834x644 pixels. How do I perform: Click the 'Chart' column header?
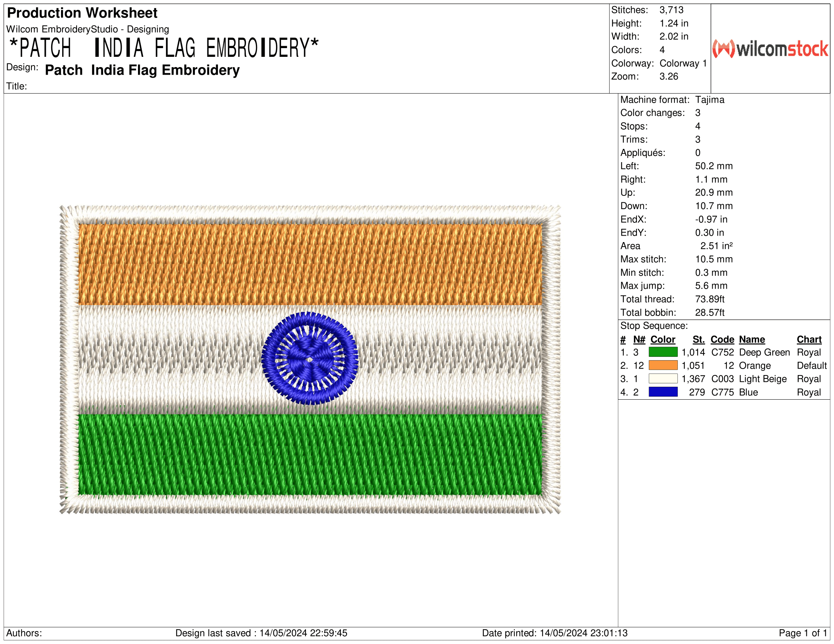[809, 339]
